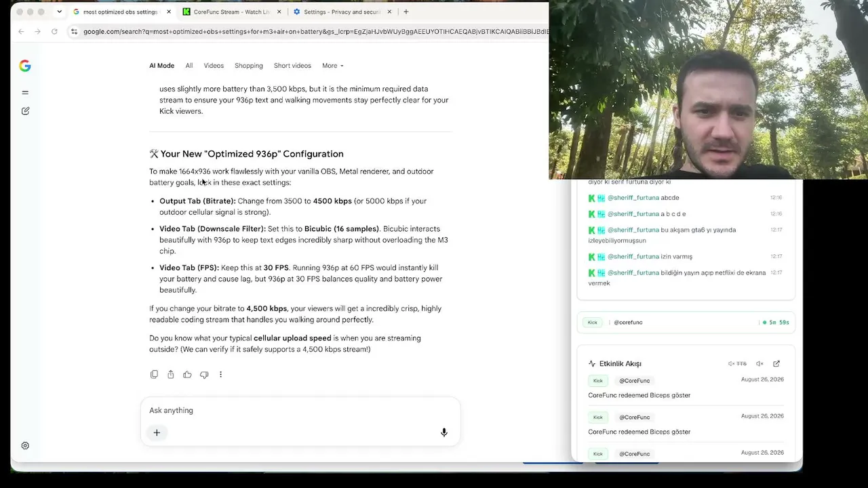Viewport: 868px width, 488px height.
Task: Click the Optimized 936p Configuration heading
Action: tap(247, 154)
